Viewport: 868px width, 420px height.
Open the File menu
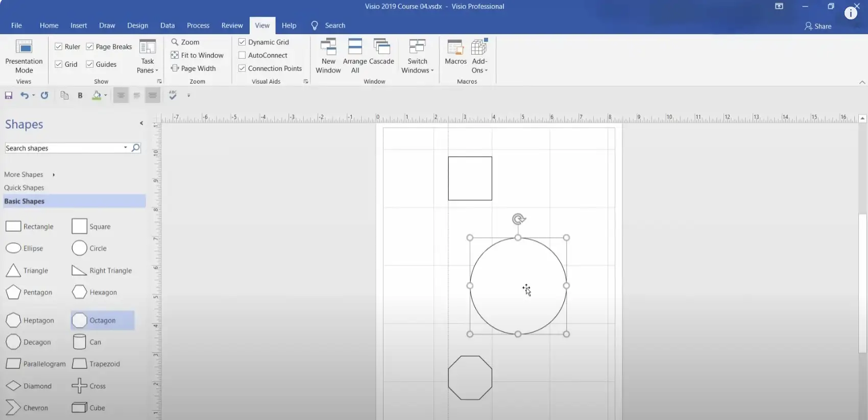click(x=16, y=26)
